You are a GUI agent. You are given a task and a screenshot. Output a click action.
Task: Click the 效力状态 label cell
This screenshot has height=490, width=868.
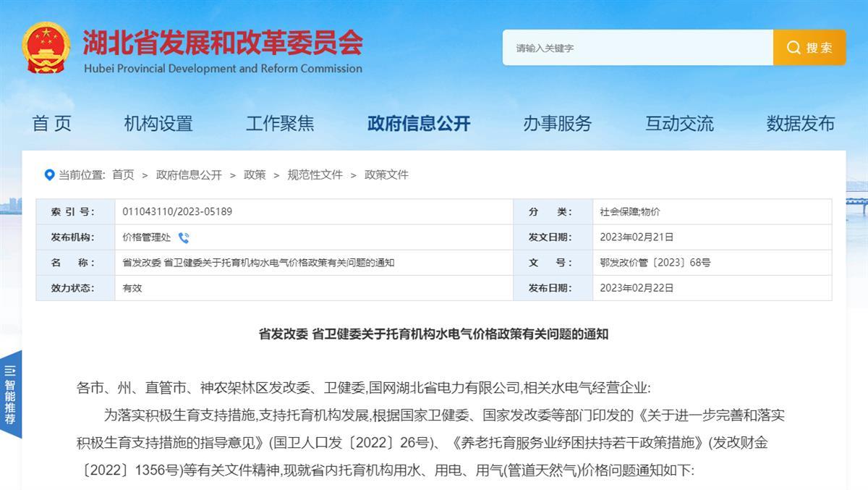(x=75, y=288)
